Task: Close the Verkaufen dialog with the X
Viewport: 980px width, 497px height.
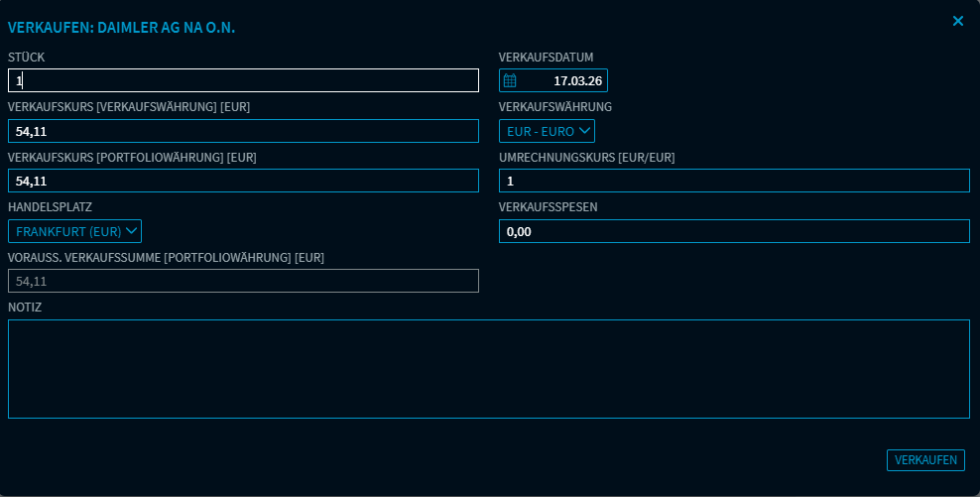Action: click(957, 21)
